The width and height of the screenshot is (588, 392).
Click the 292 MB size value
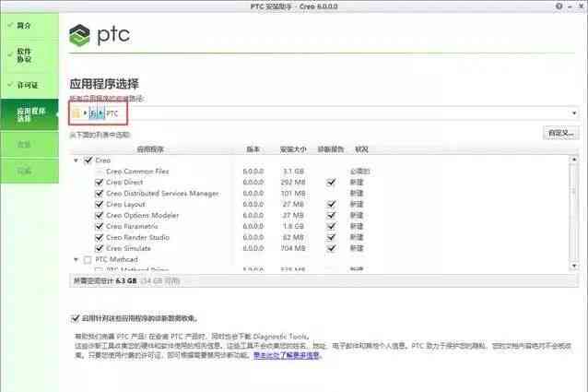(x=293, y=183)
